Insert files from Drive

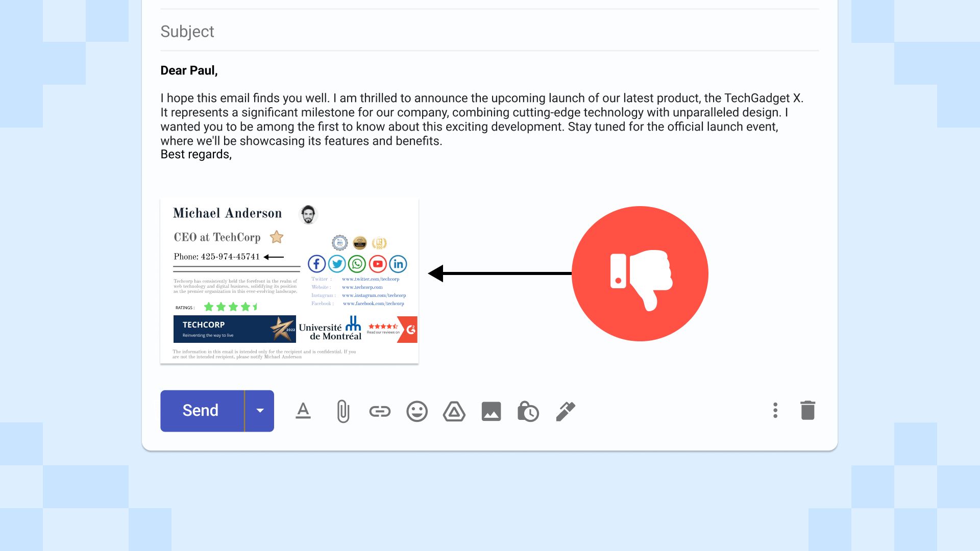click(x=454, y=411)
